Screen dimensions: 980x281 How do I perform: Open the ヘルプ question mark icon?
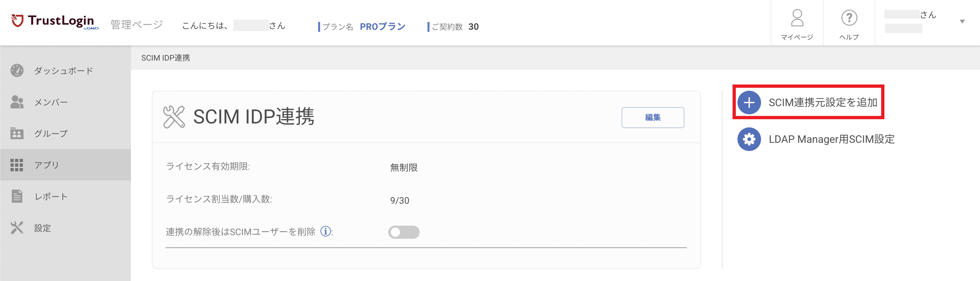(849, 18)
